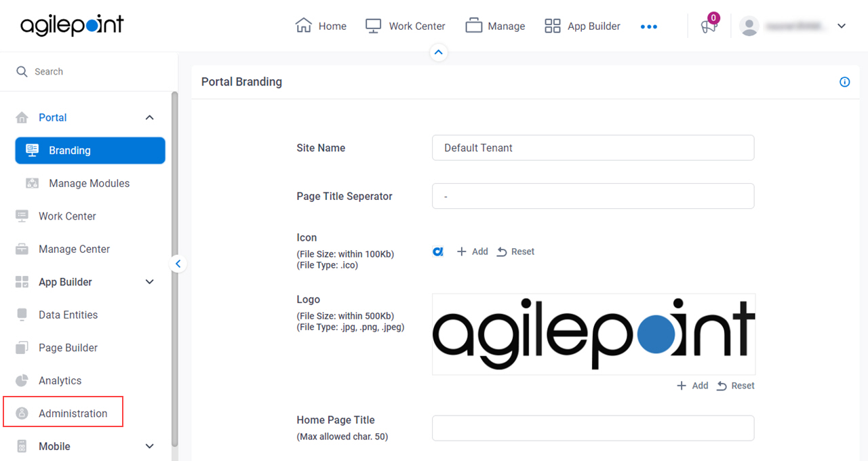Click the Site Name input field
Screen dimensions: 868x461
point(593,148)
